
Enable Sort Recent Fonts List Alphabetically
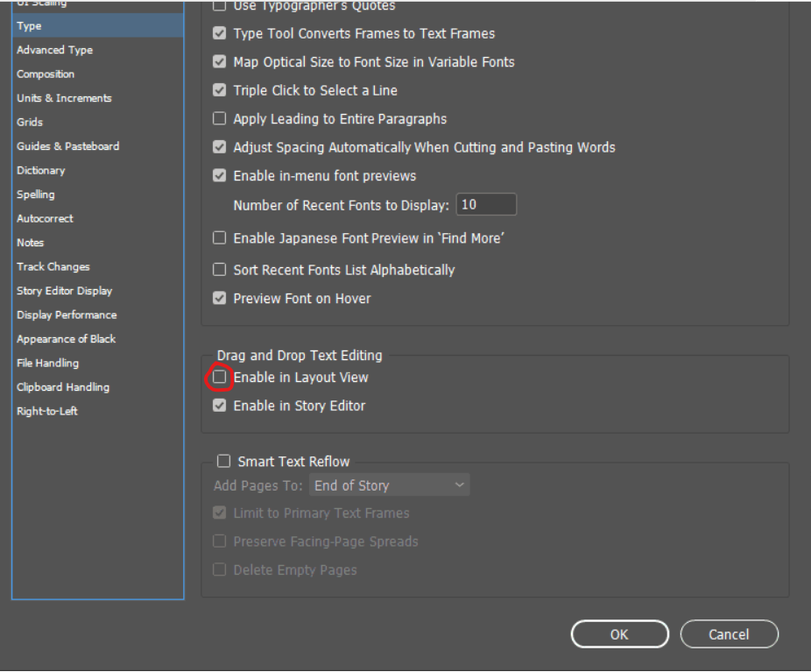[x=220, y=270]
